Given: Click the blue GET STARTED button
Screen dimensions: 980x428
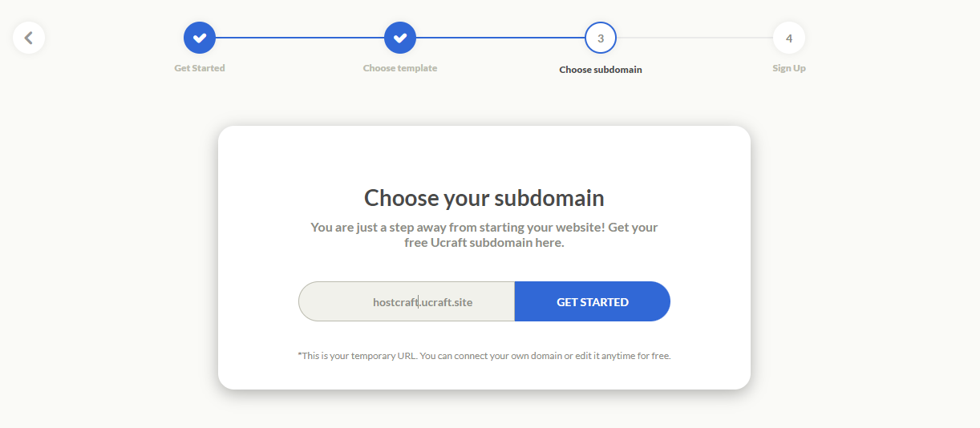Looking at the screenshot, I should click(x=593, y=301).
